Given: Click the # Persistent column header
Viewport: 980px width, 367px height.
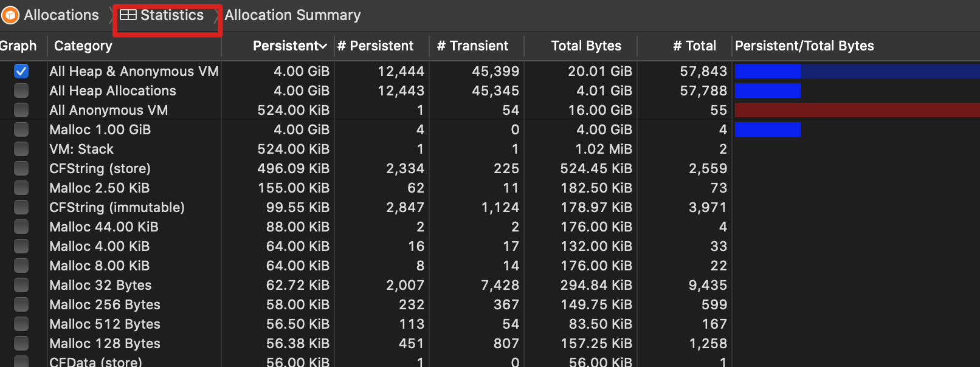Looking at the screenshot, I should pos(375,46).
